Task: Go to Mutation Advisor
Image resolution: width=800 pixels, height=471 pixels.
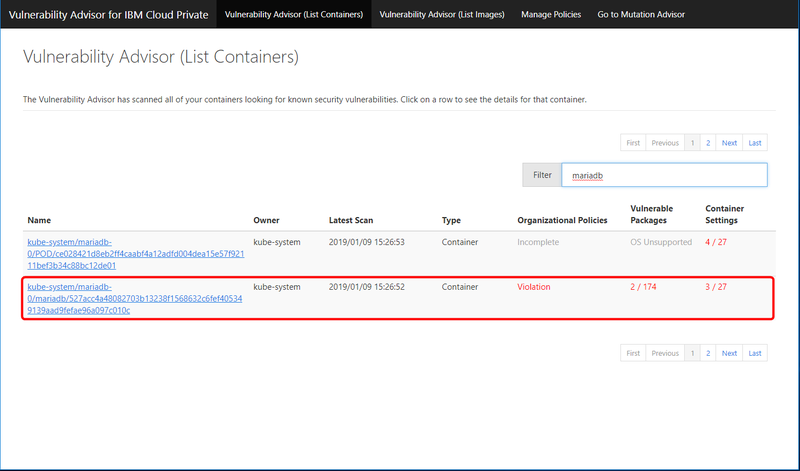Action: click(x=641, y=14)
